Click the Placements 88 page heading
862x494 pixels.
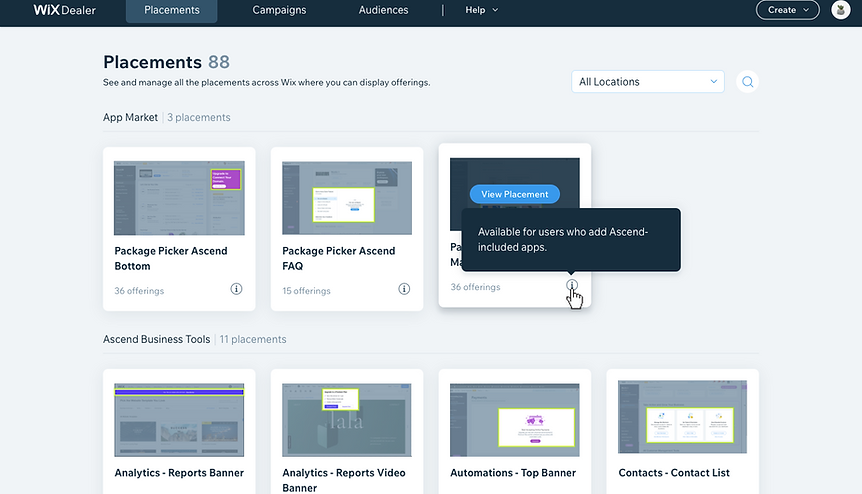[166, 62]
